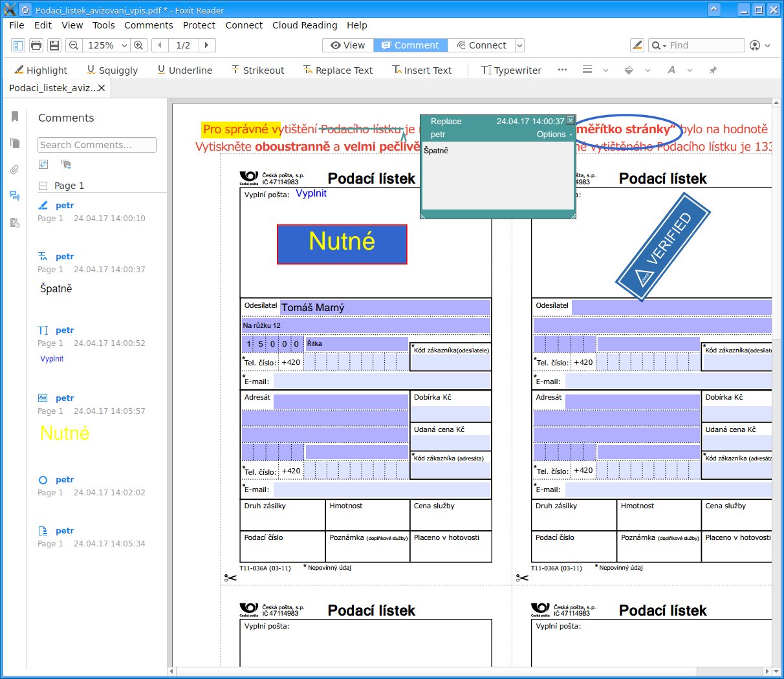Select the highlight comment from 14:00:10
This screenshot has height=679, width=784.
click(97, 212)
